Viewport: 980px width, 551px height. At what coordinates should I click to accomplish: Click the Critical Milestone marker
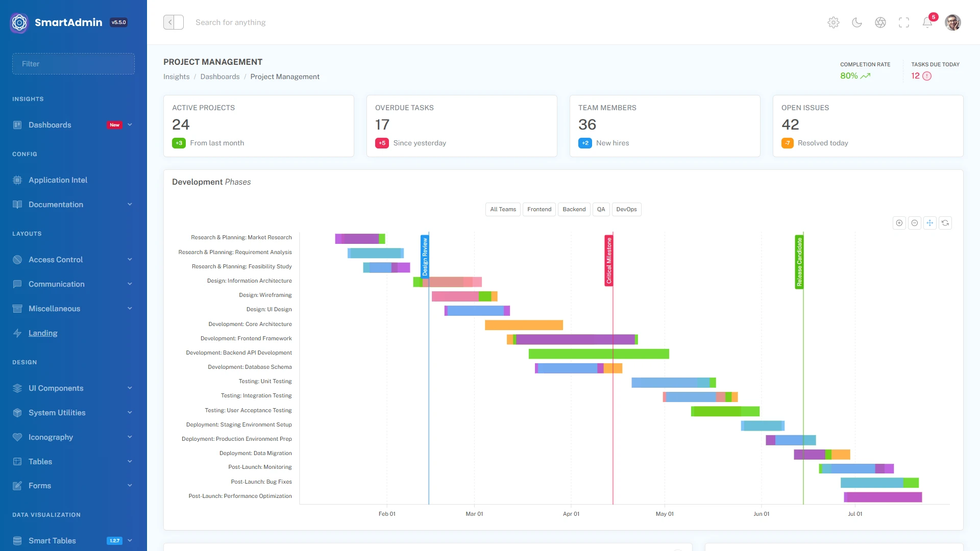608,261
